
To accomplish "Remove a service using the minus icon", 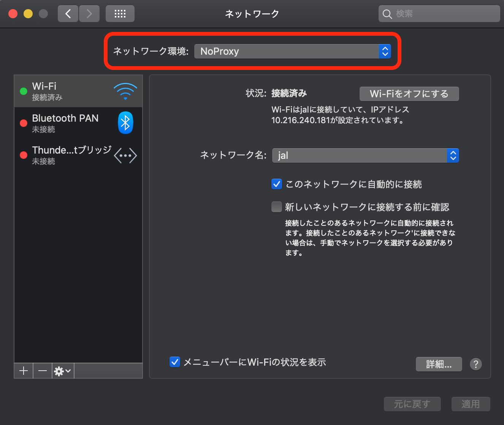I will point(42,371).
